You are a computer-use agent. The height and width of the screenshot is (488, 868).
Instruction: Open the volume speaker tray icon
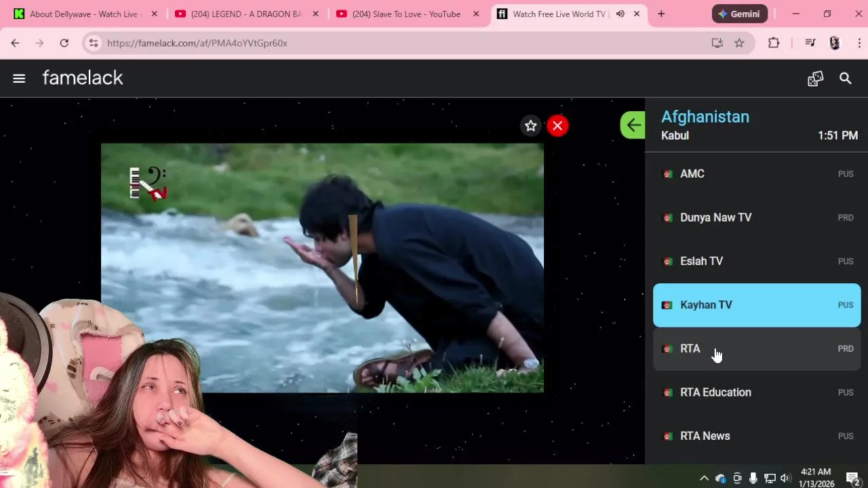pyautogui.click(x=785, y=478)
